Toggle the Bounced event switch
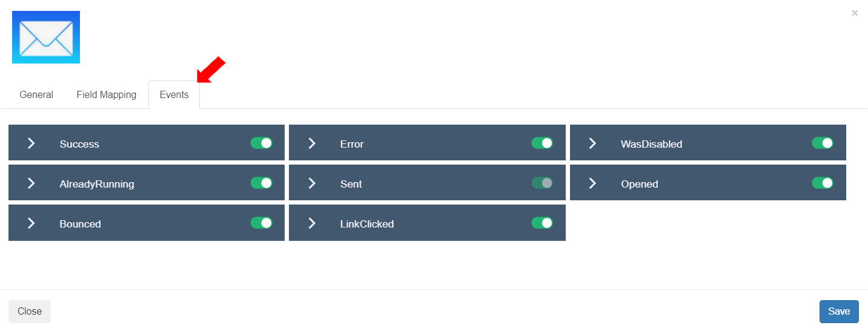Viewport: 868px width, 331px height. pos(261,223)
